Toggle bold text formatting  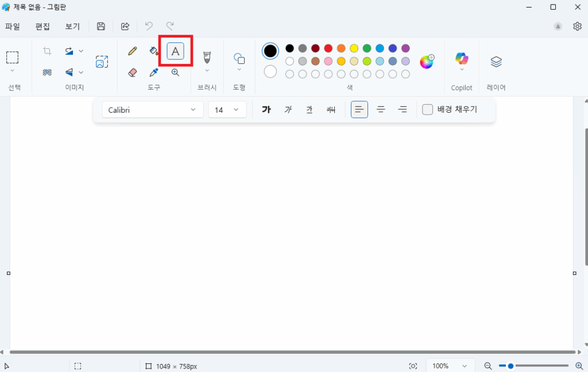[266, 109]
